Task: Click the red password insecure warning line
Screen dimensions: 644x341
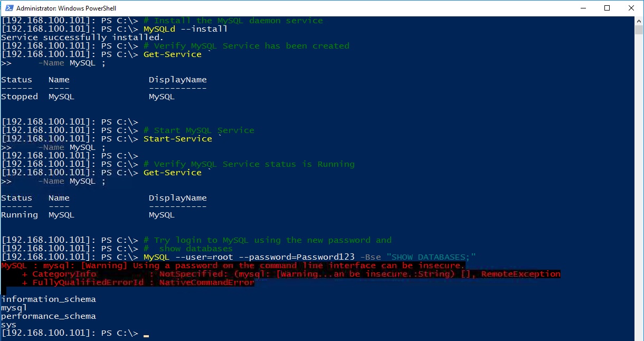Action: point(233,266)
